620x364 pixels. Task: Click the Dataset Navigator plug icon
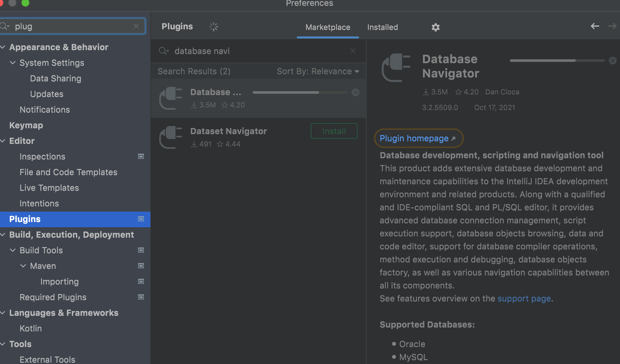[171, 137]
